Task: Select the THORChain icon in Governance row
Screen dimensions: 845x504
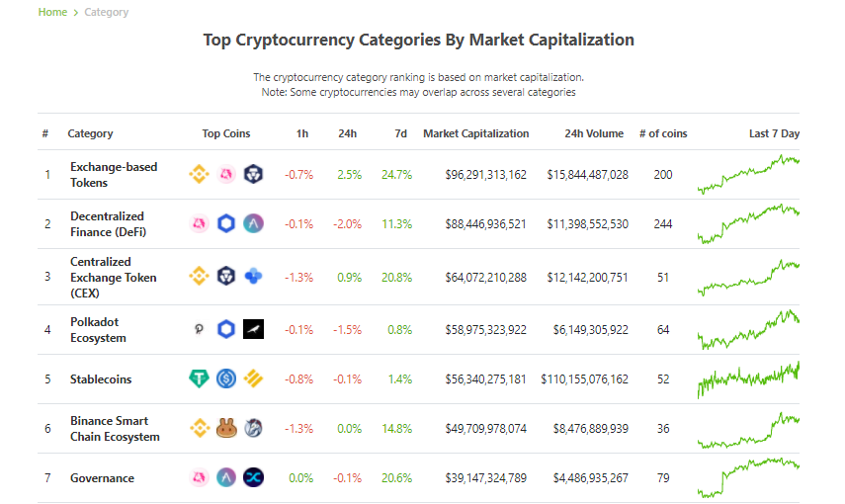Action: (253, 477)
